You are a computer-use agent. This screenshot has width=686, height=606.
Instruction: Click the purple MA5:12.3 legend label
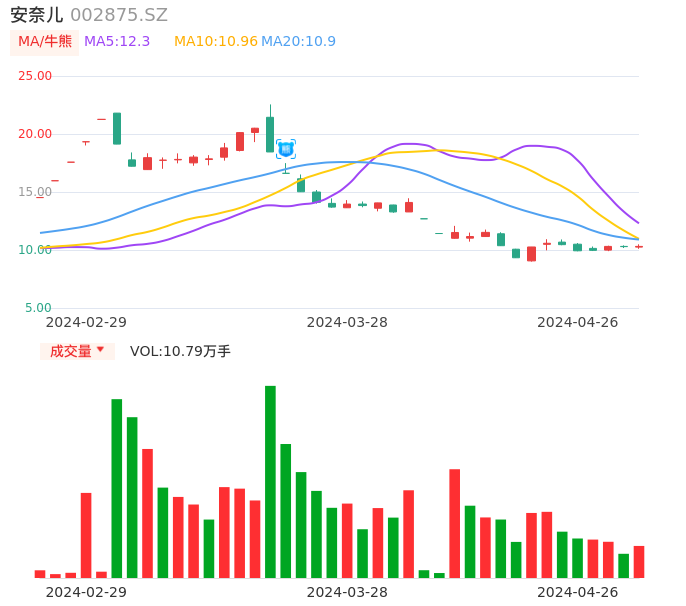click(117, 42)
